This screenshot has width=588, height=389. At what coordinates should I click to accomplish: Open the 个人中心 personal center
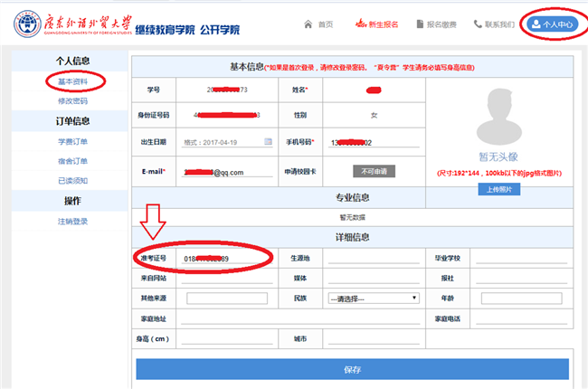pyautogui.click(x=549, y=24)
